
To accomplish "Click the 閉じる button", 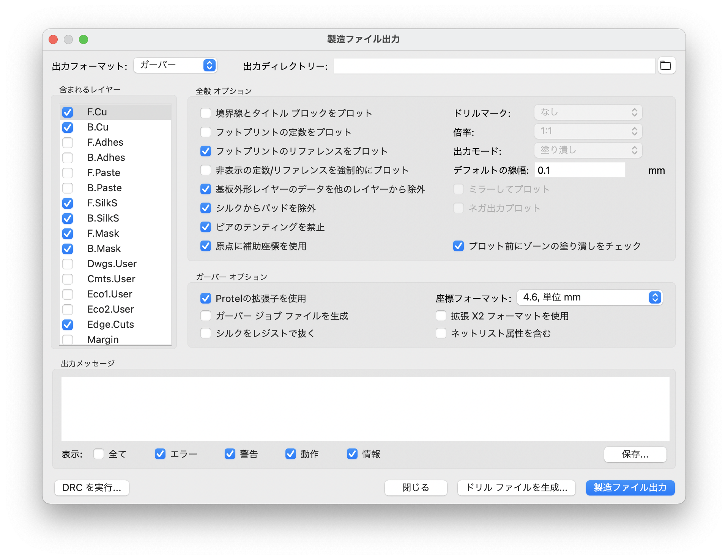I will pos(416,488).
